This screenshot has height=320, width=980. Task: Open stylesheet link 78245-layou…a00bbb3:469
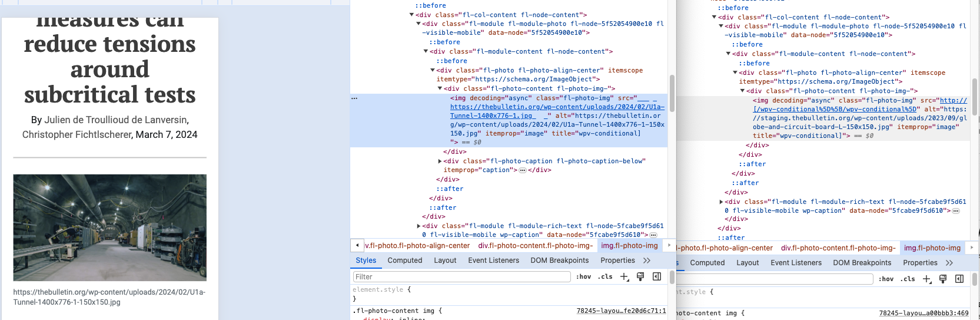923,313
